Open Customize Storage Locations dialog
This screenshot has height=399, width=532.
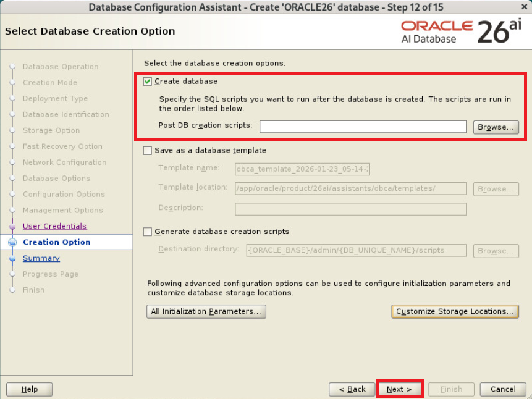455,311
